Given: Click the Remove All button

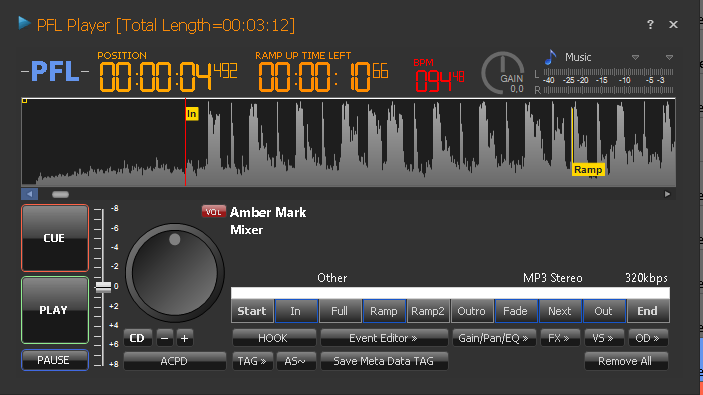Looking at the screenshot, I should (625, 361).
